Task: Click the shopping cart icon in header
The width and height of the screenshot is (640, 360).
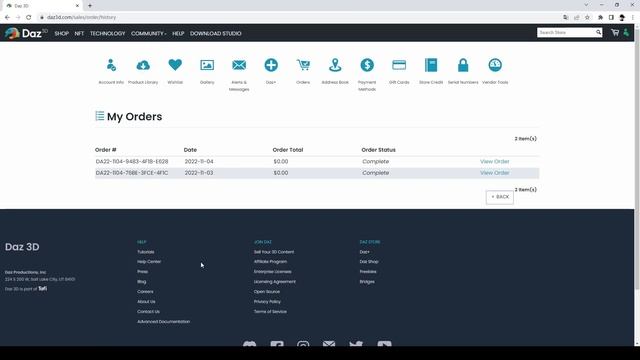Action: click(615, 33)
